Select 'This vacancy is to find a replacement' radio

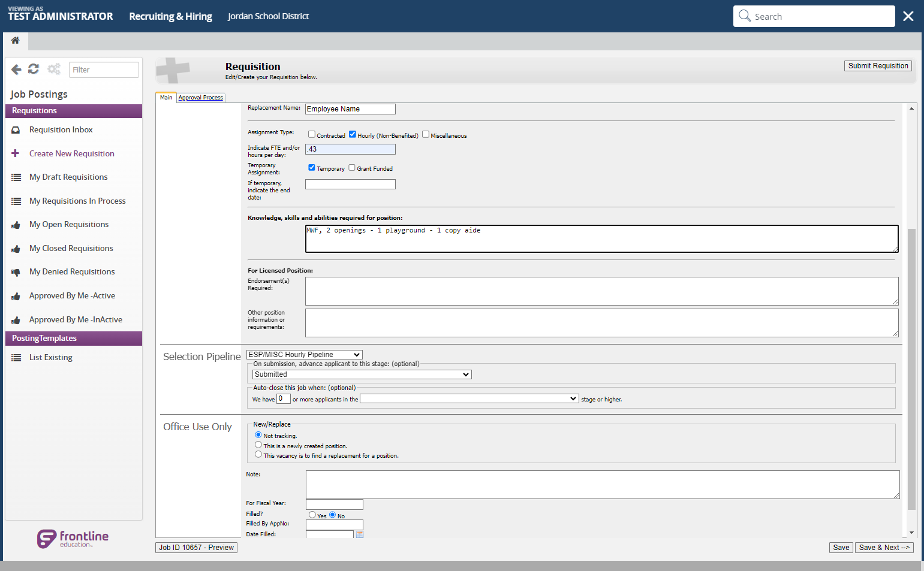point(258,454)
